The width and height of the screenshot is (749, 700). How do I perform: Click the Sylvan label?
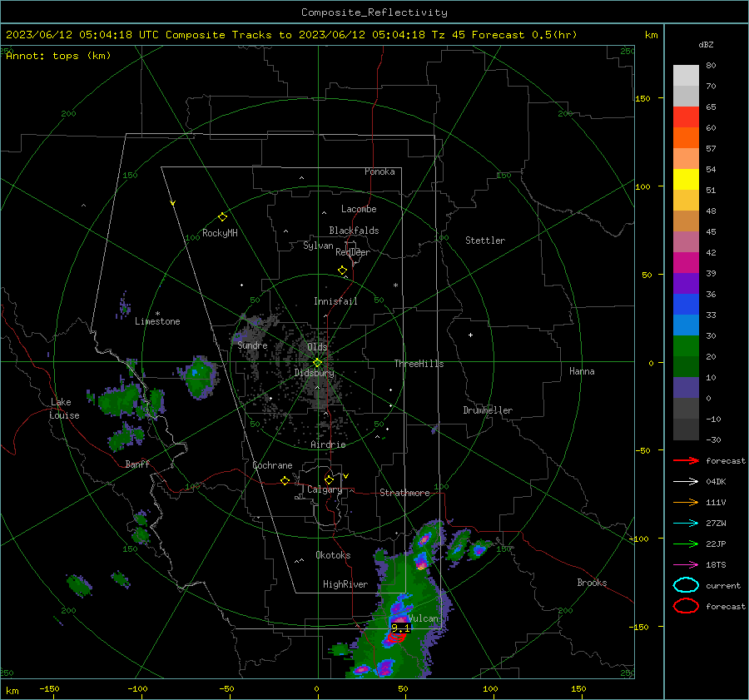coord(318,246)
